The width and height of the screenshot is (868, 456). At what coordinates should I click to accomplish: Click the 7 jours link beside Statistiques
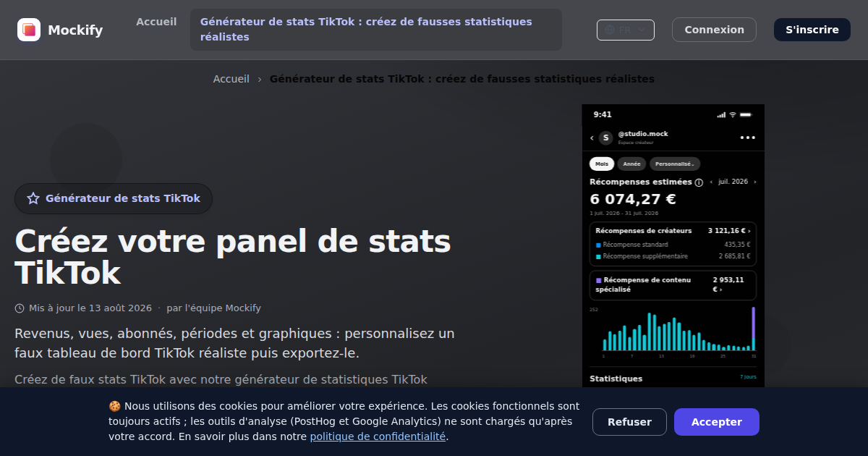click(x=748, y=377)
